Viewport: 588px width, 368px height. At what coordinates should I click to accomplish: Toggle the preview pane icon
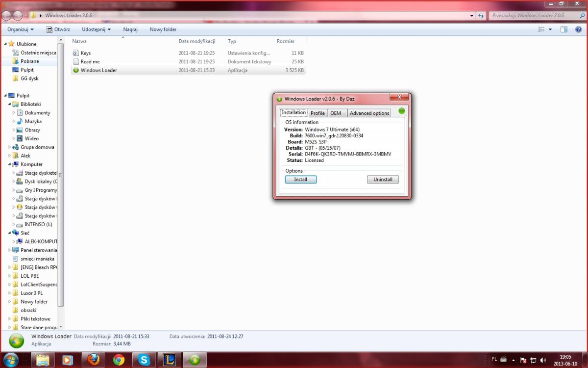(x=564, y=29)
